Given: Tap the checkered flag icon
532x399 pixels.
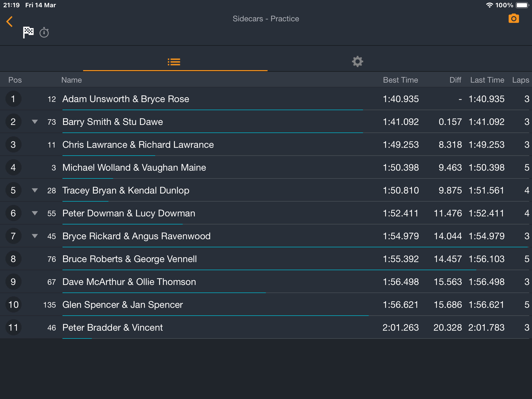Looking at the screenshot, I should (28, 32).
